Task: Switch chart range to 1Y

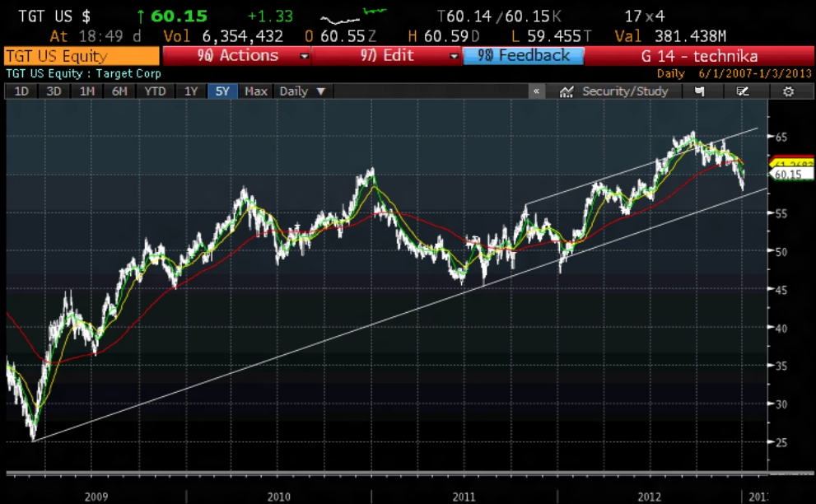Action: pos(191,91)
